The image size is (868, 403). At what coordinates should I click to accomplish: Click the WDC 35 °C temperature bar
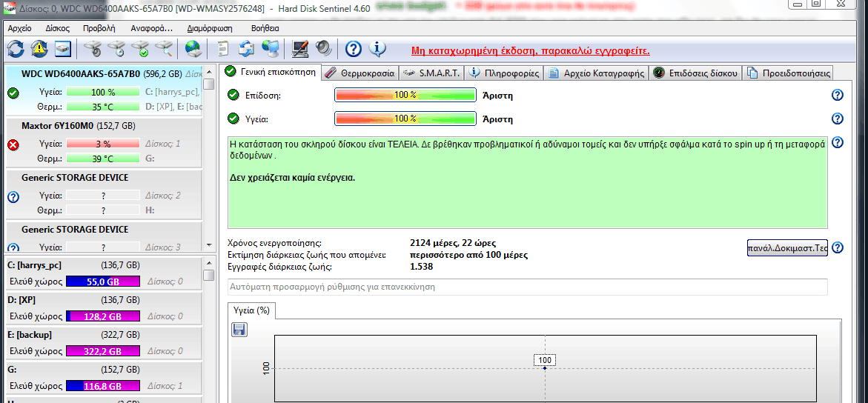103,106
